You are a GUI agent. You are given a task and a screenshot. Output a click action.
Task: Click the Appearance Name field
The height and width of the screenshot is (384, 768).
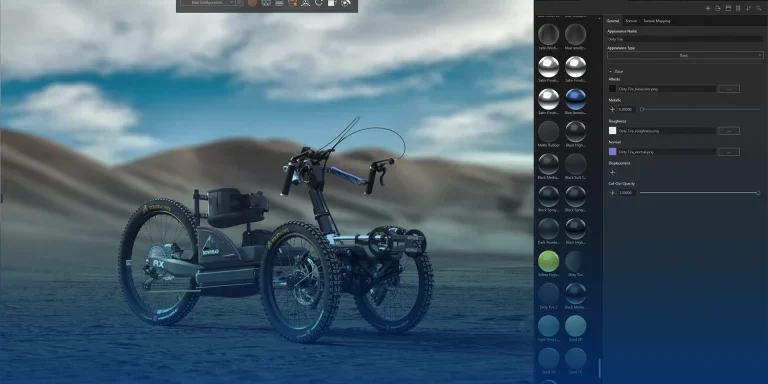click(x=685, y=39)
